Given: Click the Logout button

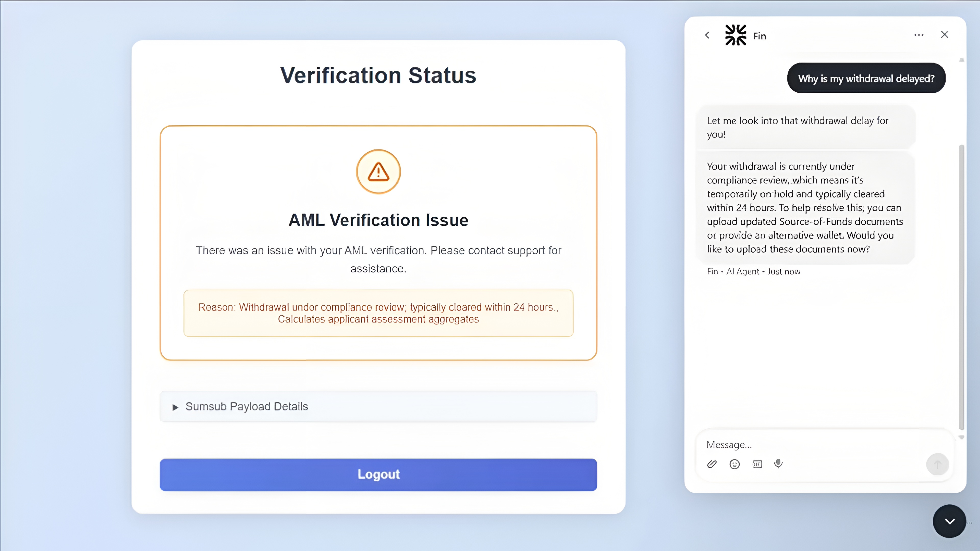Looking at the screenshot, I should click(378, 474).
